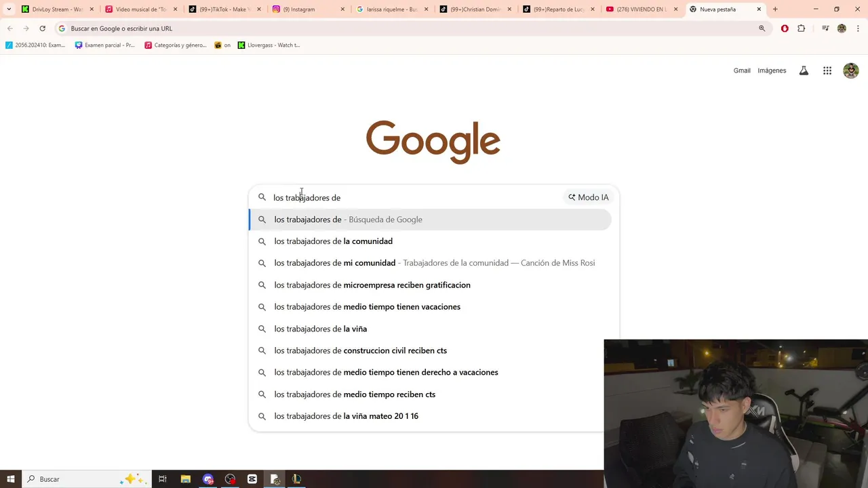This screenshot has width=868, height=488.
Task: Select suggestion 'los trabajadores de la viña'
Action: [430, 329]
